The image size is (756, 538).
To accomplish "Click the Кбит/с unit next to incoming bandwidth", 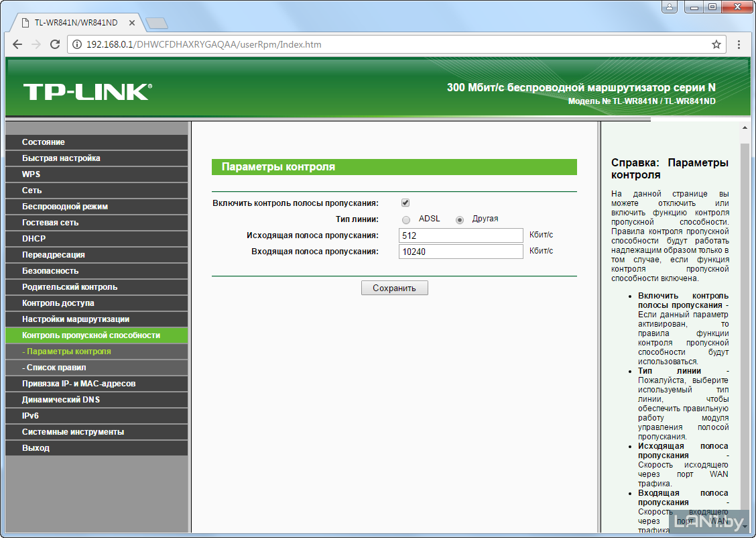I will [x=541, y=251].
